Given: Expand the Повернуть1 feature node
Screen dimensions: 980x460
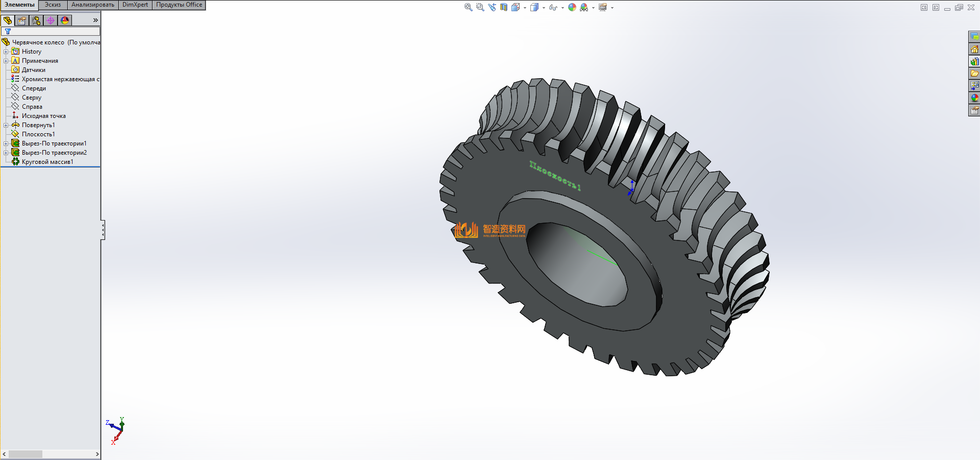Looking at the screenshot, I should click(6, 125).
